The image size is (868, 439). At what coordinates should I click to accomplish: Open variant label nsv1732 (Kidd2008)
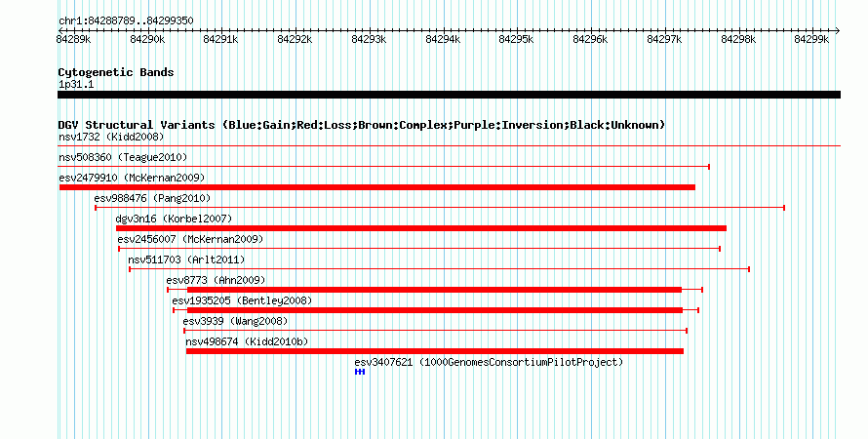click(x=111, y=137)
